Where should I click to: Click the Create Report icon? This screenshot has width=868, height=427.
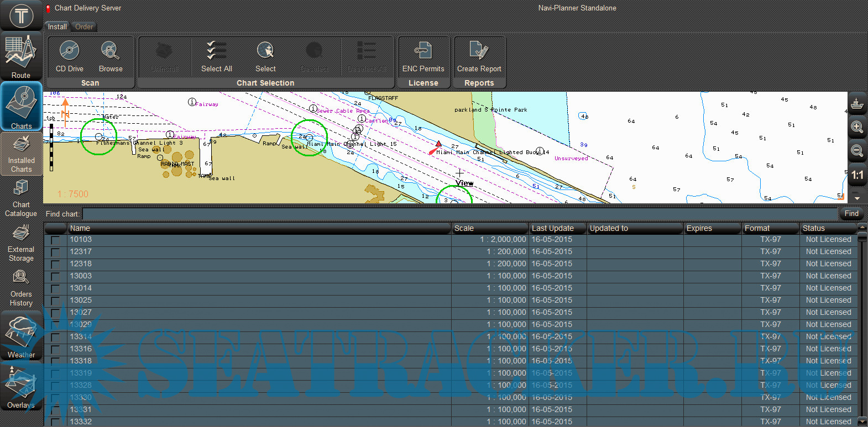point(479,51)
